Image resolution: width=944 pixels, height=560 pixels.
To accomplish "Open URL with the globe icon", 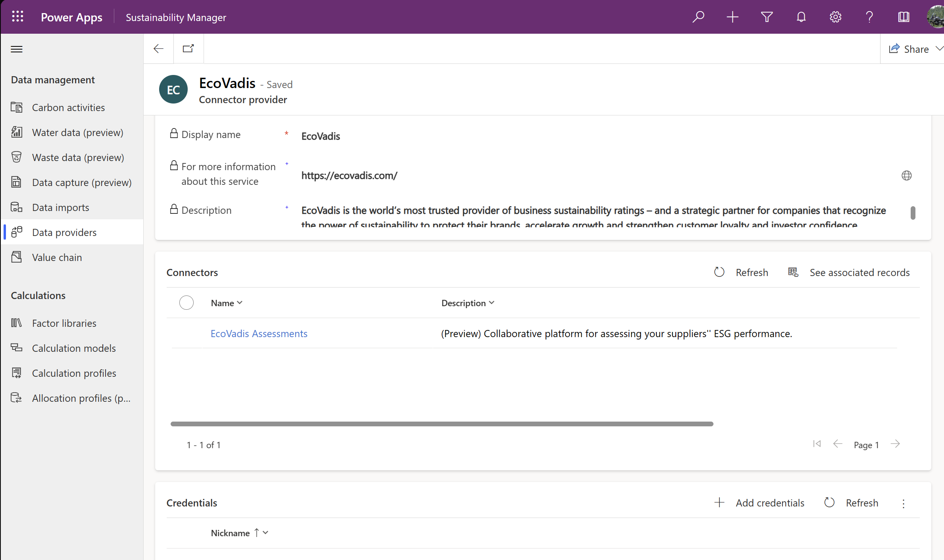I will (x=907, y=175).
